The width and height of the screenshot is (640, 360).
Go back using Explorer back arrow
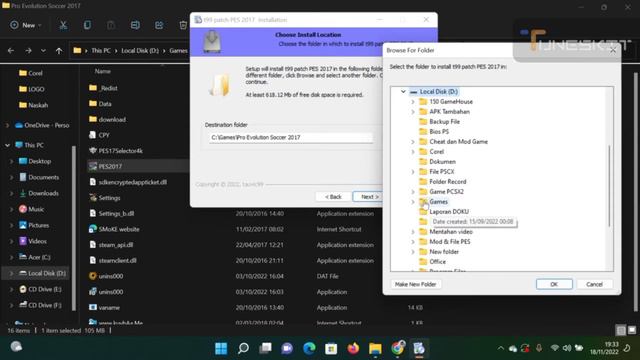[11, 51]
